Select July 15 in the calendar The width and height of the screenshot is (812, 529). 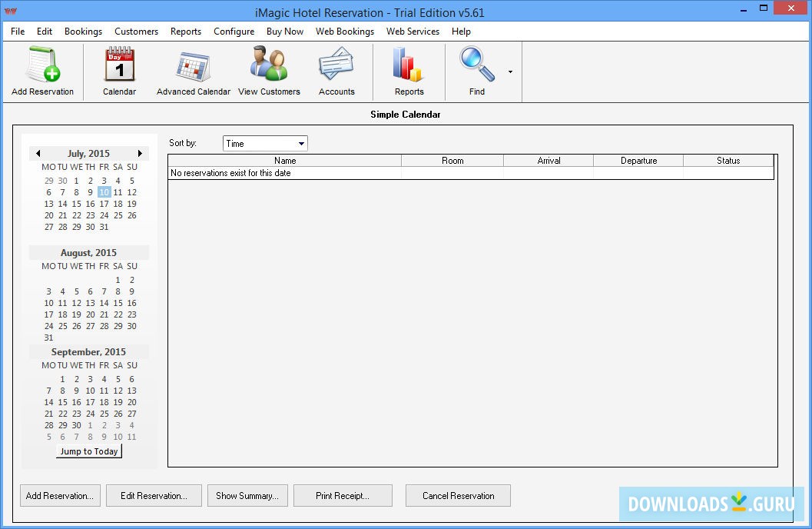point(76,204)
